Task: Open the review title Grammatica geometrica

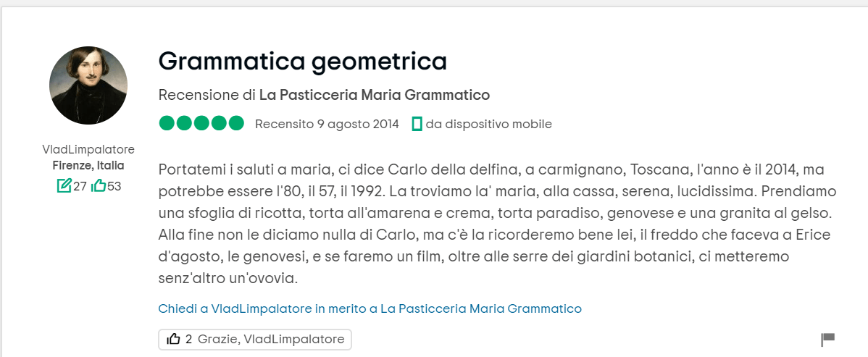Action: (302, 62)
